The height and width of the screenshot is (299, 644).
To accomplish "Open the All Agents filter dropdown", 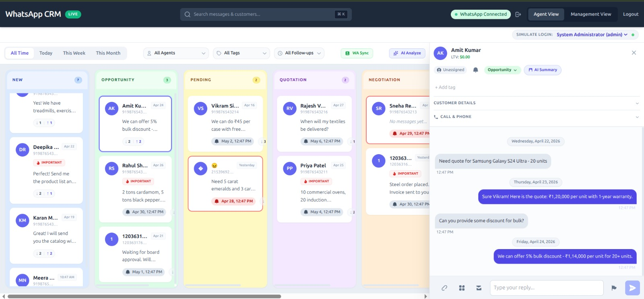I will (176, 53).
